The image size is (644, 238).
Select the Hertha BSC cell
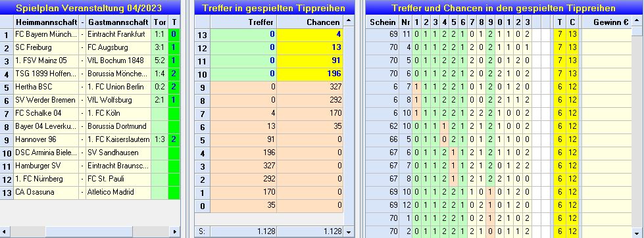[x=46, y=87]
